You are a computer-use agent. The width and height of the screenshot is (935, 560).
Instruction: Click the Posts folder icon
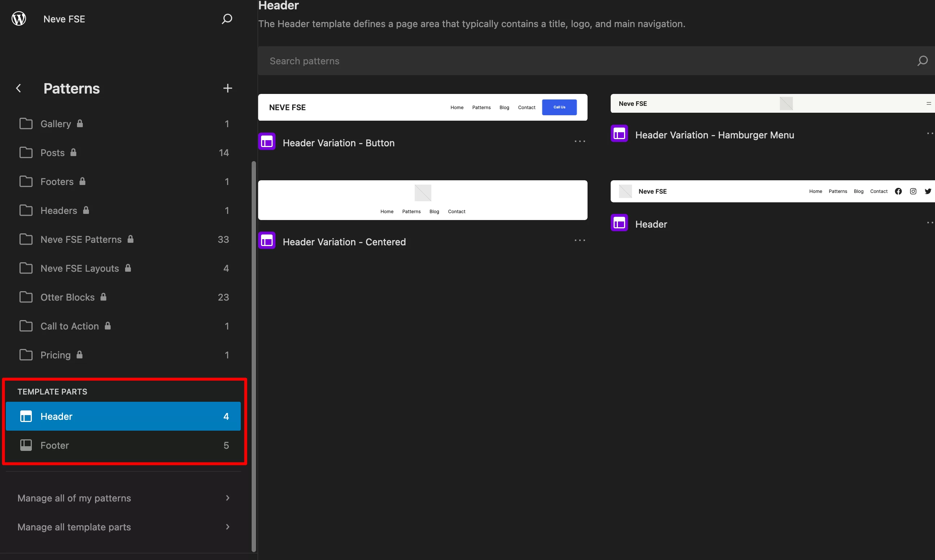point(26,152)
